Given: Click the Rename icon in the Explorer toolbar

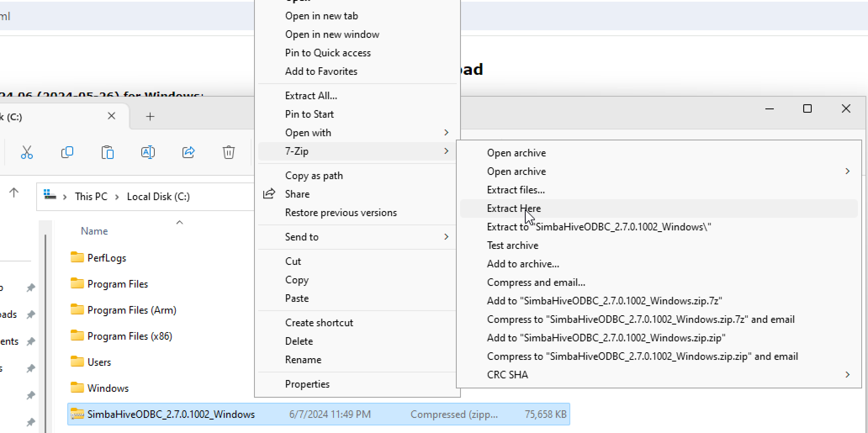Looking at the screenshot, I should point(148,152).
